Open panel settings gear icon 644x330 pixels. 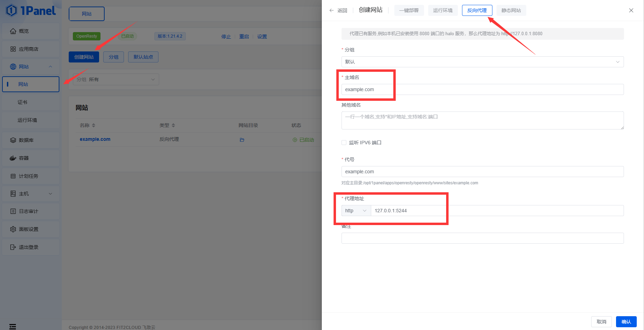[x=13, y=229]
